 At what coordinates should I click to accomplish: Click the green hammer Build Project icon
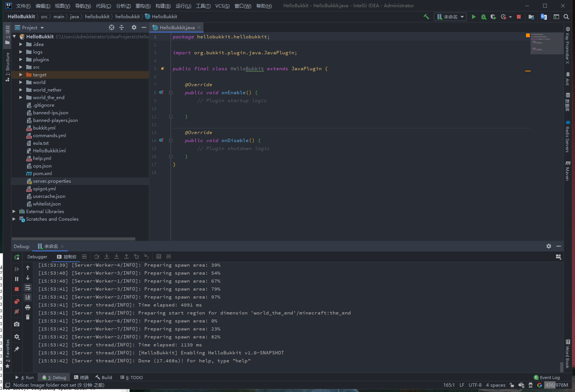coord(426,17)
